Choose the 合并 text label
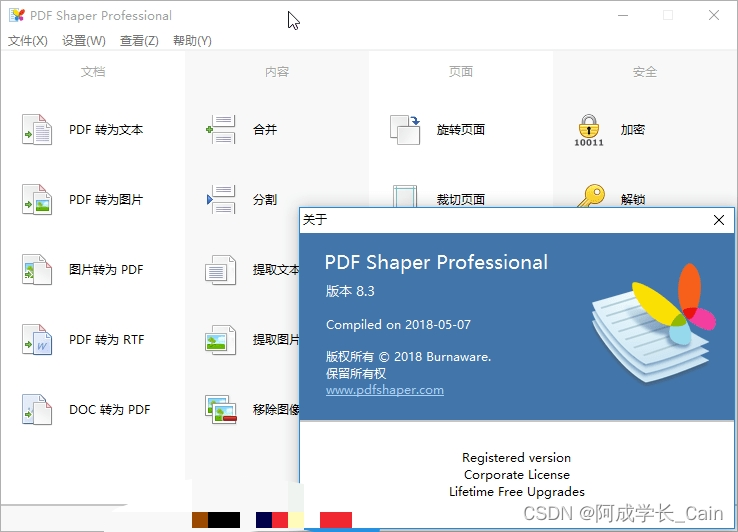The image size is (738, 532). pos(265,129)
